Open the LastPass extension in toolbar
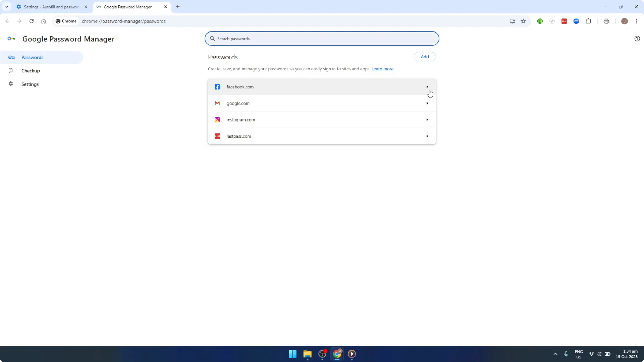 point(564,21)
